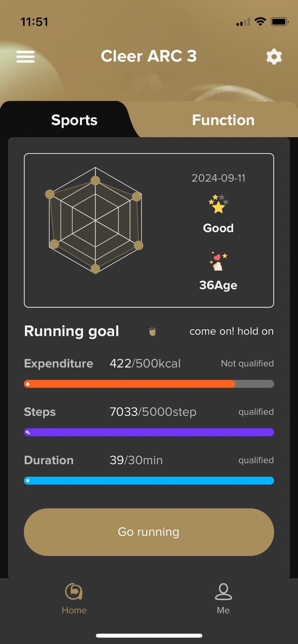Screen dimensions: 298x644
Task: Click the orange Expenditure progress bar
Action: point(134,384)
